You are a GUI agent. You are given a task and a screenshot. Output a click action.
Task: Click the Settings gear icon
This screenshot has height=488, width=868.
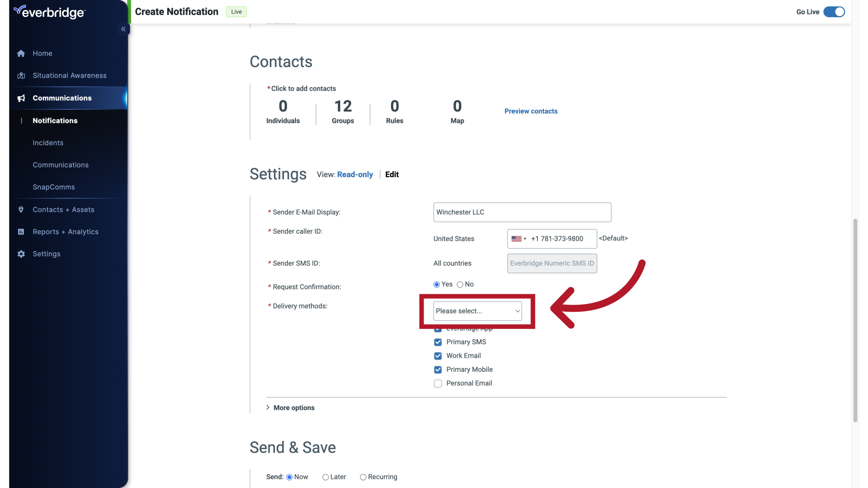[21, 254]
